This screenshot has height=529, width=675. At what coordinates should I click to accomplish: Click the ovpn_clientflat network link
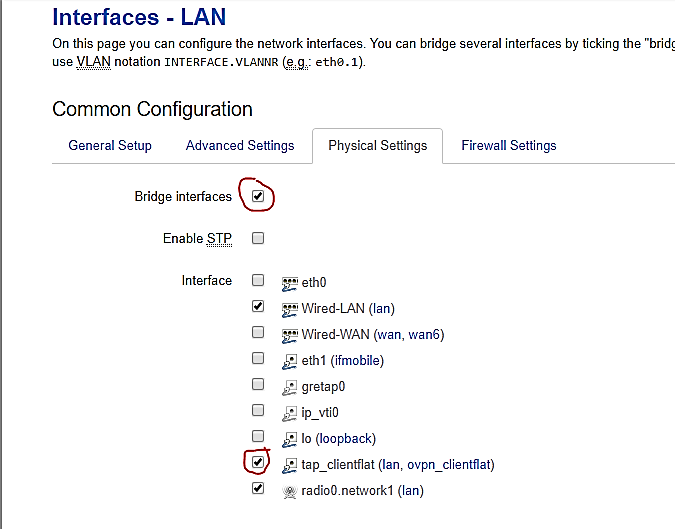tap(449, 464)
